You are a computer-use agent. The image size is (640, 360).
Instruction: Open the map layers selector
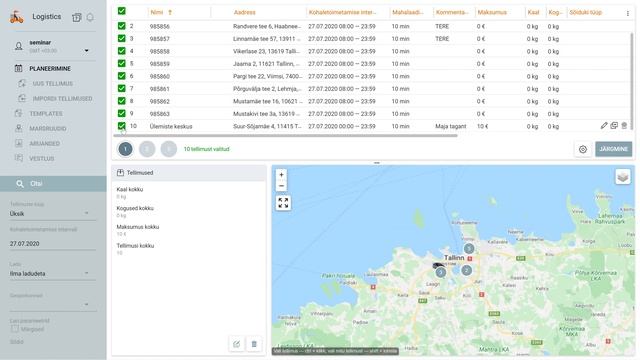click(x=623, y=177)
